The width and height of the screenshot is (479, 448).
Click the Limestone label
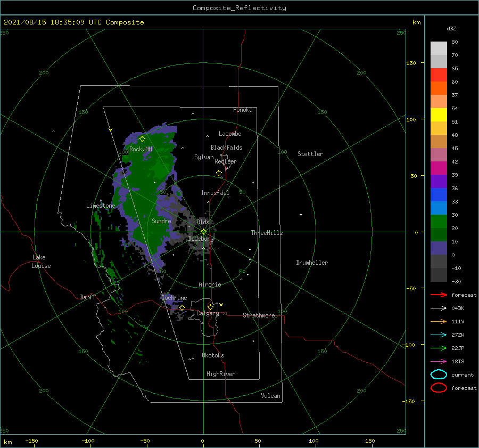[101, 206]
